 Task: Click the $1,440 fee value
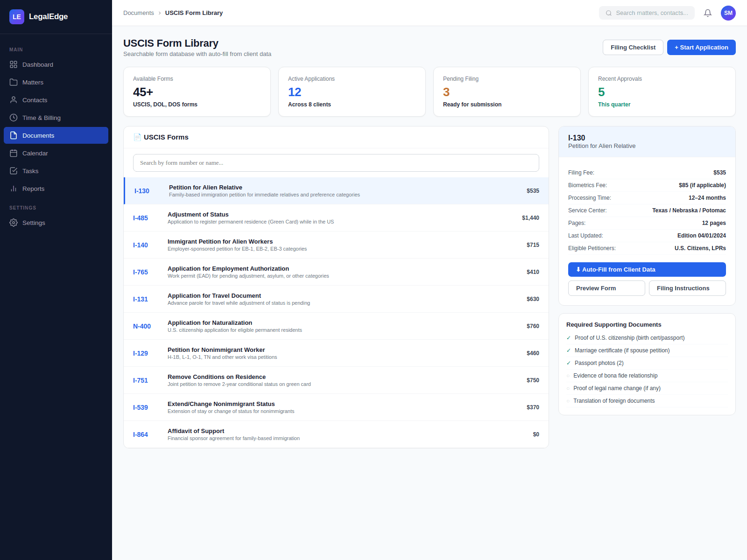pos(530,218)
